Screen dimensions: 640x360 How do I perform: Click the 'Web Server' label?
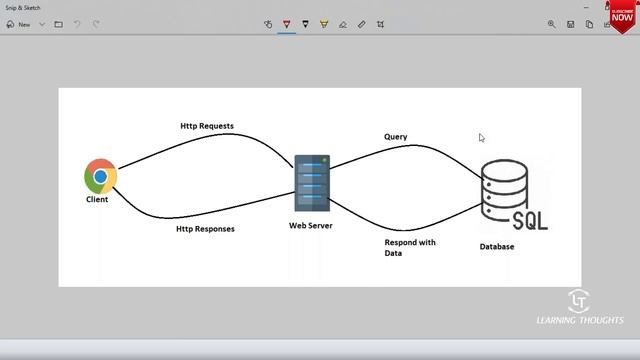pyautogui.click(x=311, y=226)
